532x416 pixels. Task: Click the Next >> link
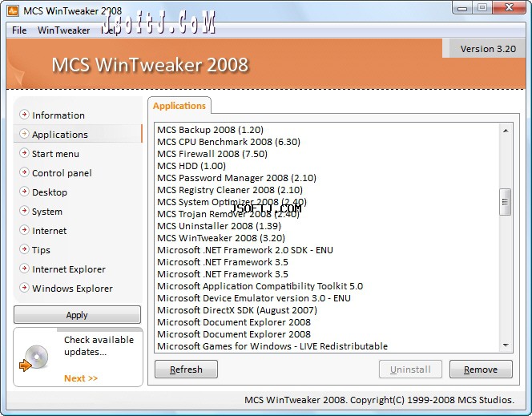click(x=81, y=378)
